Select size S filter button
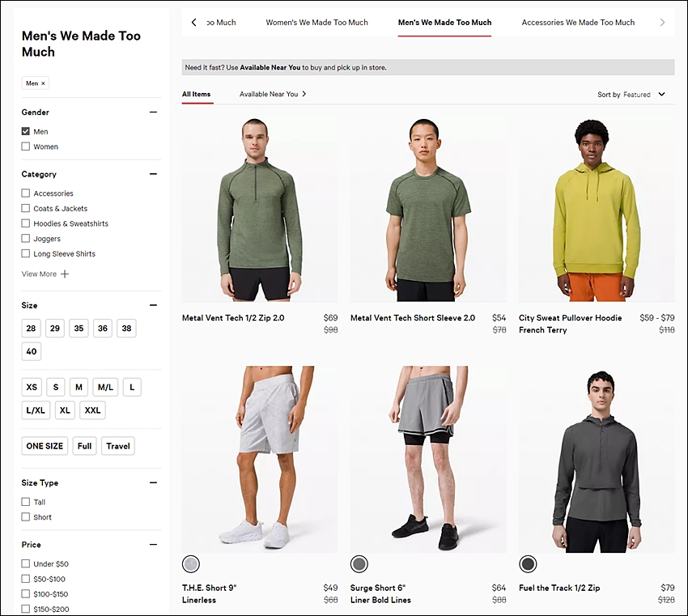Image resolution: width=688 pixels, height=616 pixels. 56,387
